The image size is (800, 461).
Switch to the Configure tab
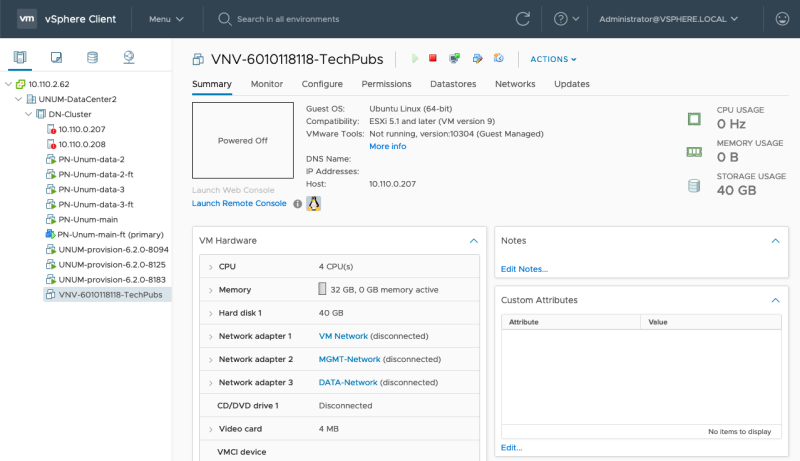click(x=322, y=84)
